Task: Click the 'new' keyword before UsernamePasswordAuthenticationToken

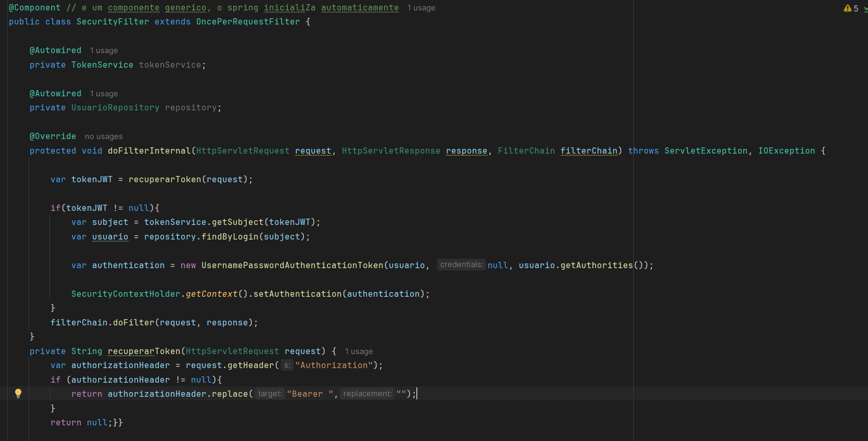Action: (x=188, y=266)
